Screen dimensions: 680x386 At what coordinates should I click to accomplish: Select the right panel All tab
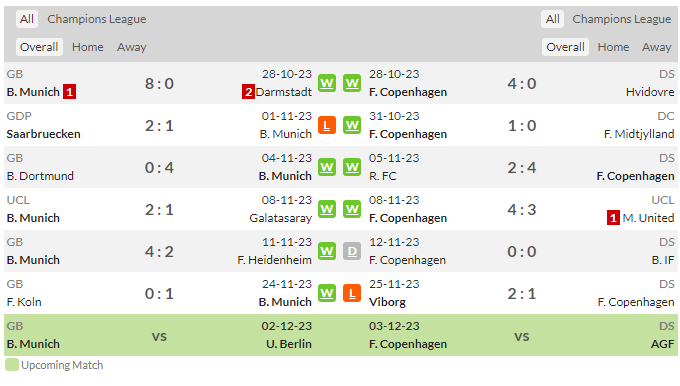point(552,19)
